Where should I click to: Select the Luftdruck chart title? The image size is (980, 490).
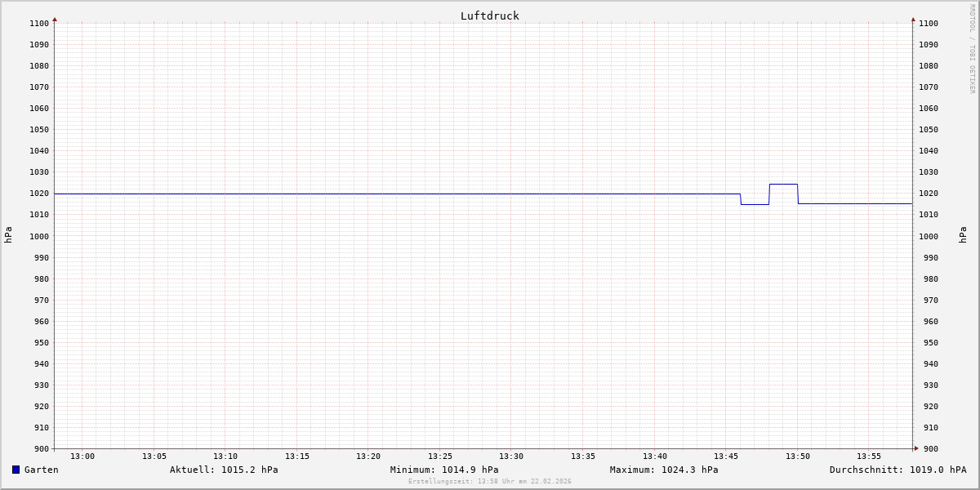(489, 16)
